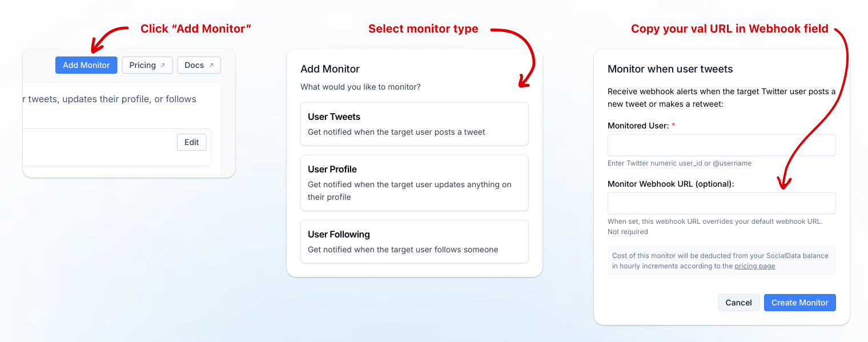The image size is (868, 342).
Task: Click the external-link arrow icon beside Docs
Action: 211,65
